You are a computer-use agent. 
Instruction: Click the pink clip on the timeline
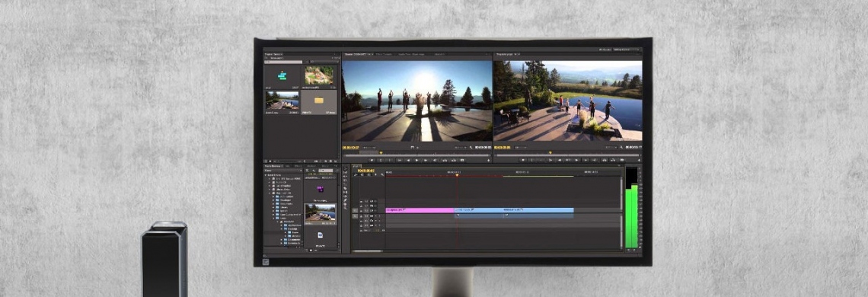pyautogui.click(x=420, y=210)
